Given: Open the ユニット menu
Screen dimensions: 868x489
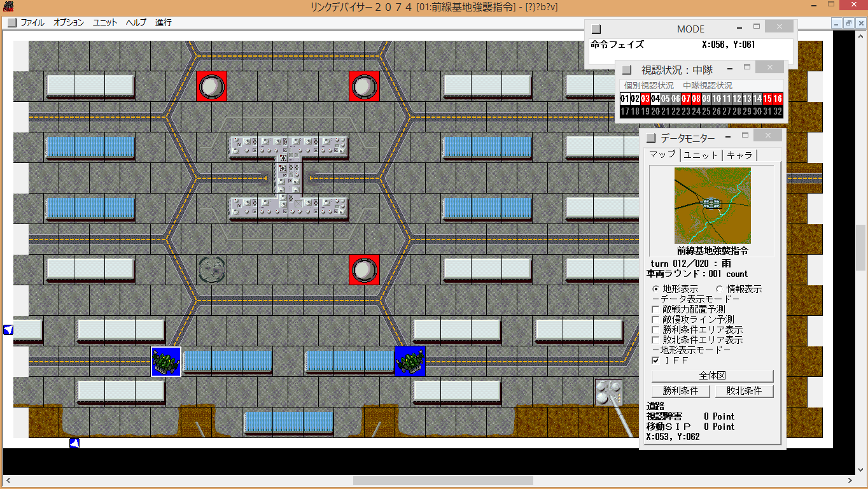Looking at the screenshot, I should [x=105, y=22].
